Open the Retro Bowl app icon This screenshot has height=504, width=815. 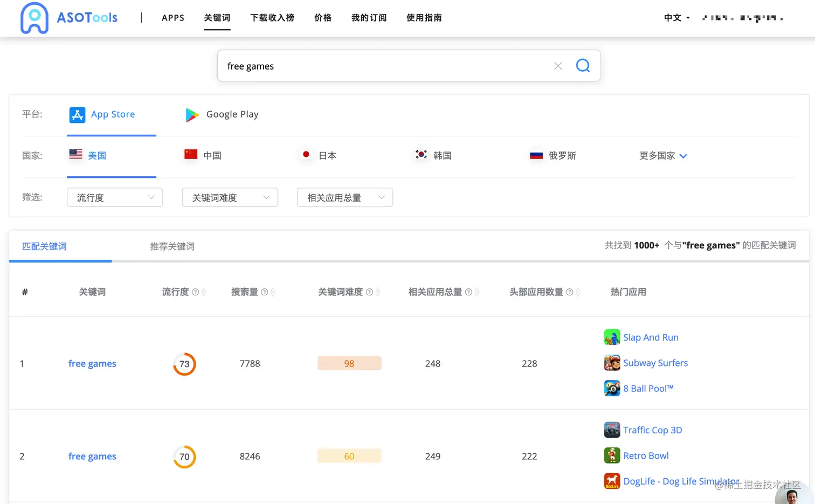pyautogui.click(x=612, y=455)
